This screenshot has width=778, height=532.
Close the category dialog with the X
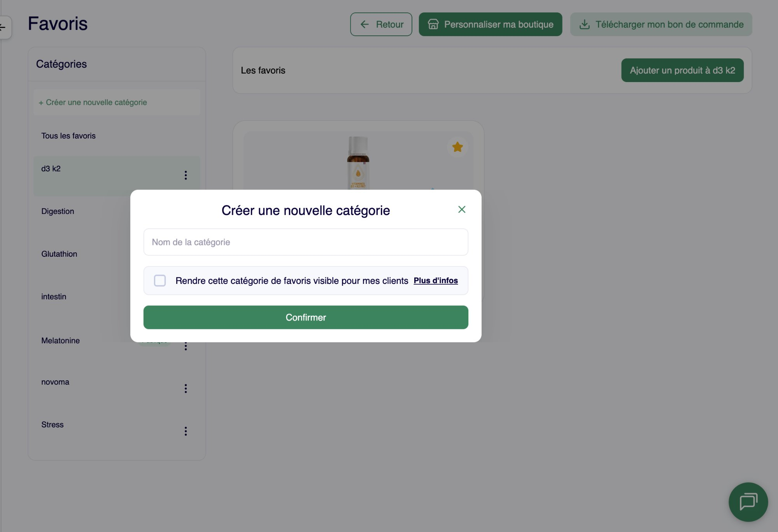click(x=462, y=209)
